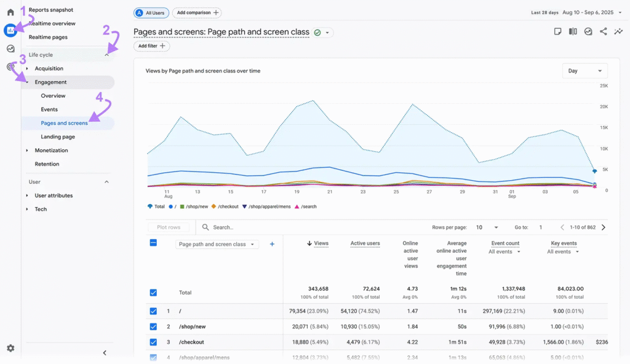Click the Explore icon in left rail
The image size is (630, 364).
point(10,49)
